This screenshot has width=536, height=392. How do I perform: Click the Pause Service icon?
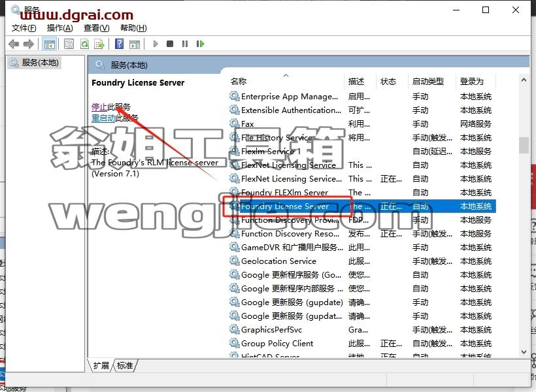[185, 44]
